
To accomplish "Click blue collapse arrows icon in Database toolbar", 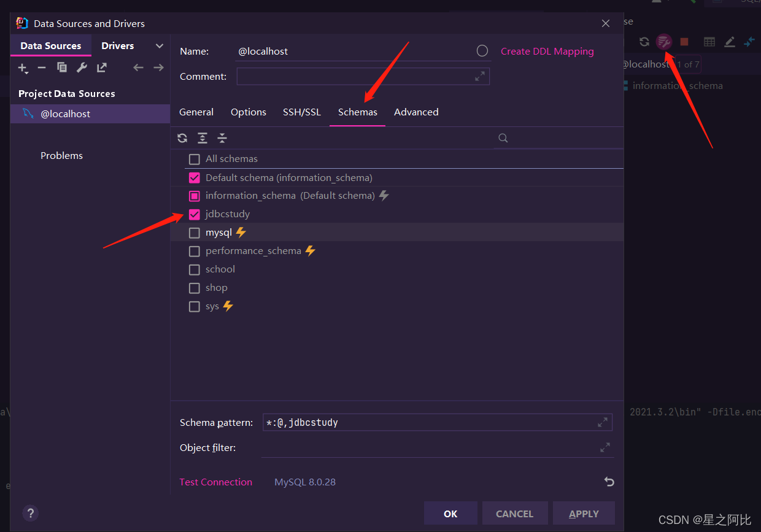I will click(749, 42).
